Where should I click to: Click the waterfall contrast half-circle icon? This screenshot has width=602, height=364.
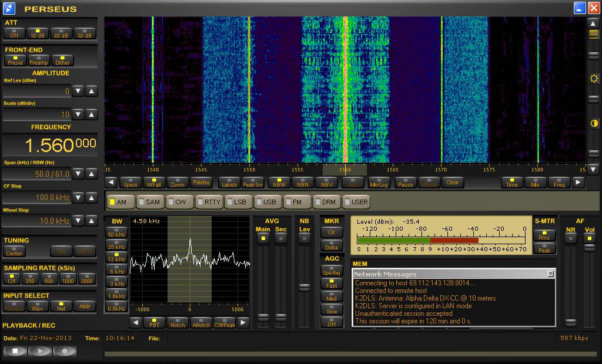click(x=594, y=123)
